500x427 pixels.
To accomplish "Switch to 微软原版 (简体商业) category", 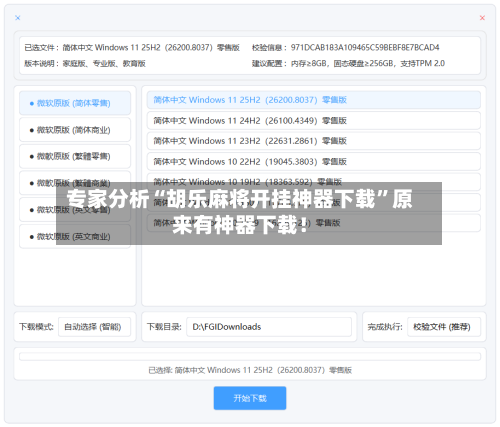I will (x=75, y=130).
